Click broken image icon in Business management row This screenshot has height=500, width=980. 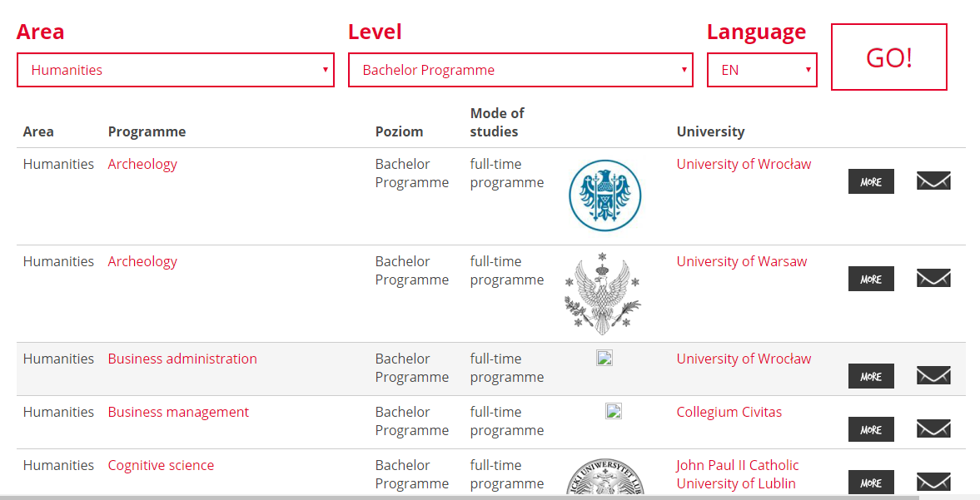click(x=614, y=411)
